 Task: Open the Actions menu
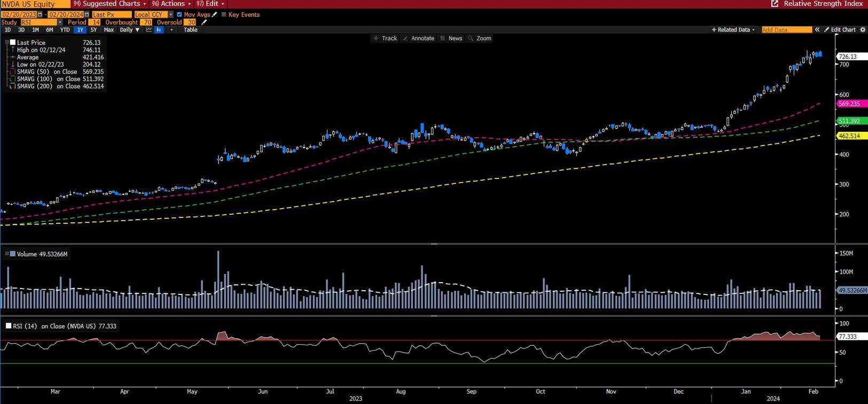[171, 4]
